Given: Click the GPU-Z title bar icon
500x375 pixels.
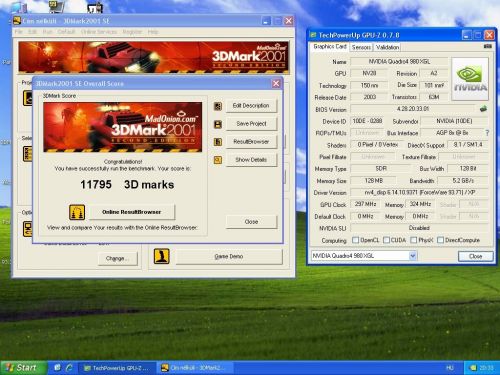Looking at the screenshot, I should pos(313,35).
